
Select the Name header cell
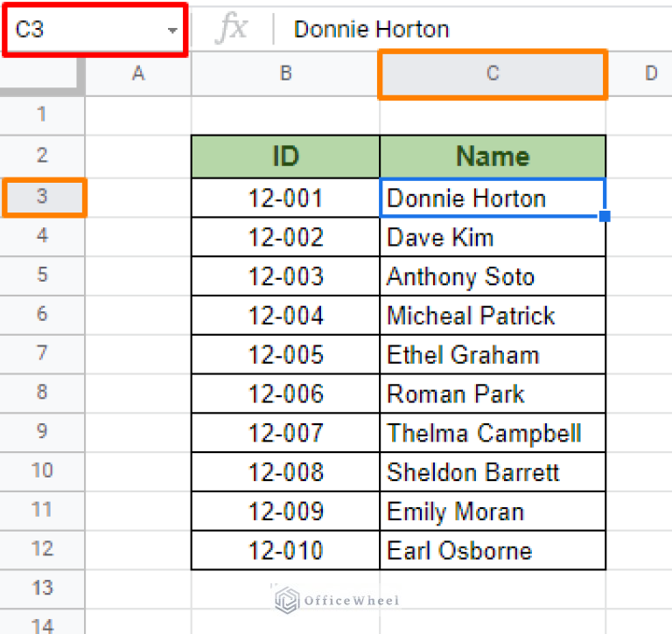point(493,157)
